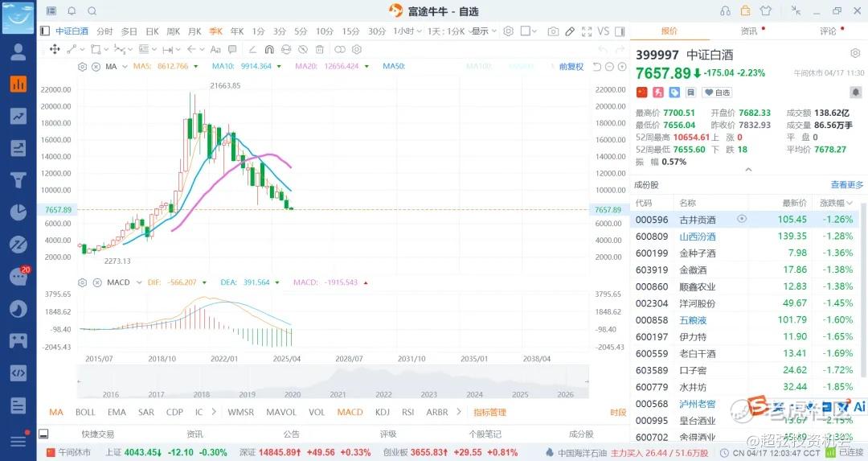868x461 pixels.
Task: Click the timeline range navigator at 2020
Action: point(293,394)
